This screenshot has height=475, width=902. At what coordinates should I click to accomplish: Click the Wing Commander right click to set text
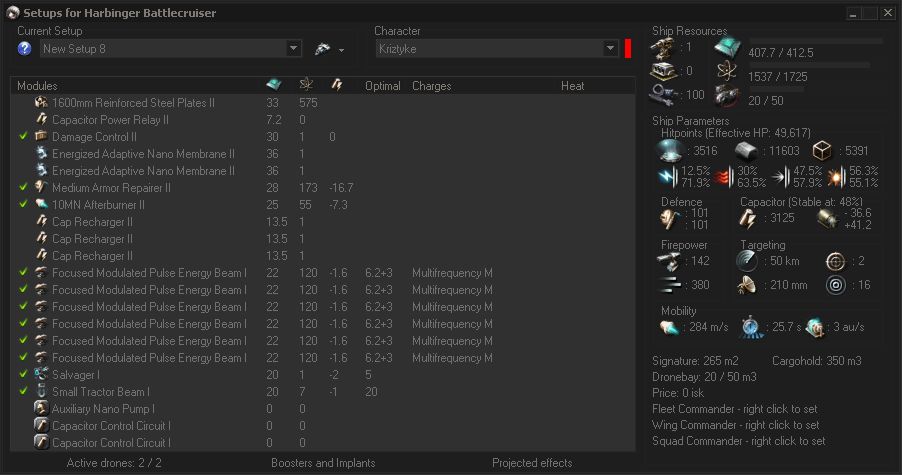pos(736,425)
